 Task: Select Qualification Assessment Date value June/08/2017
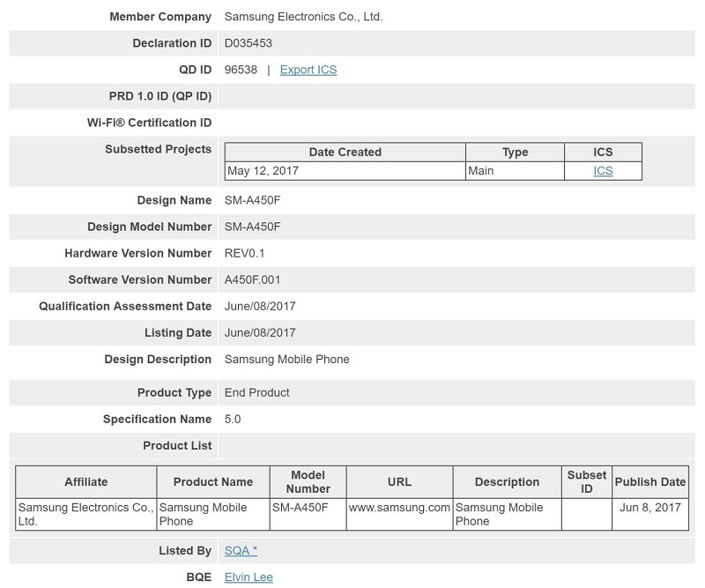click(x=260, y=307)
